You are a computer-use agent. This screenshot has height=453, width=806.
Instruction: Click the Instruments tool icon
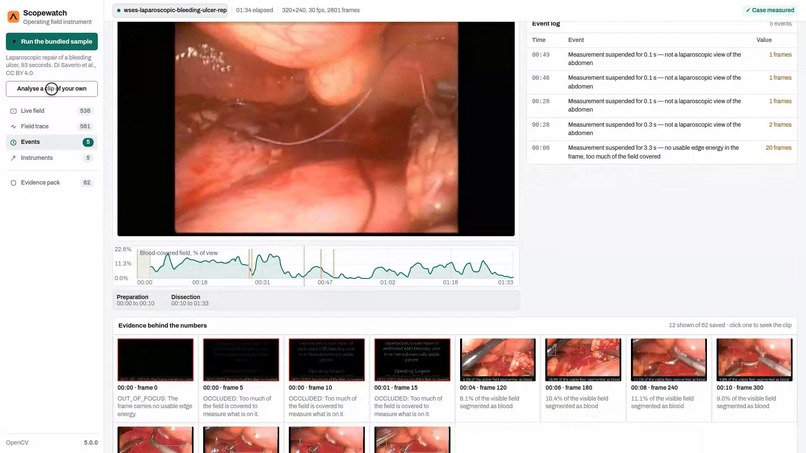pyautogui.click(x=13, y=158)
